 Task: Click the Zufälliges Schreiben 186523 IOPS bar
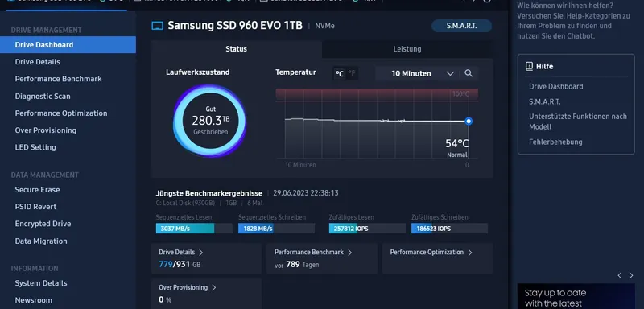click(450, 229)
